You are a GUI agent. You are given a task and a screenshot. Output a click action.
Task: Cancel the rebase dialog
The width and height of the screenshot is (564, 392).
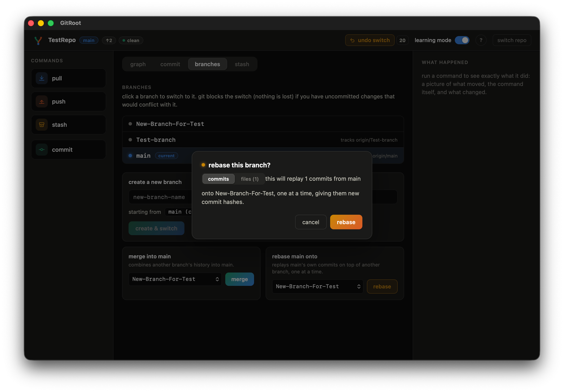pos(311,222)
